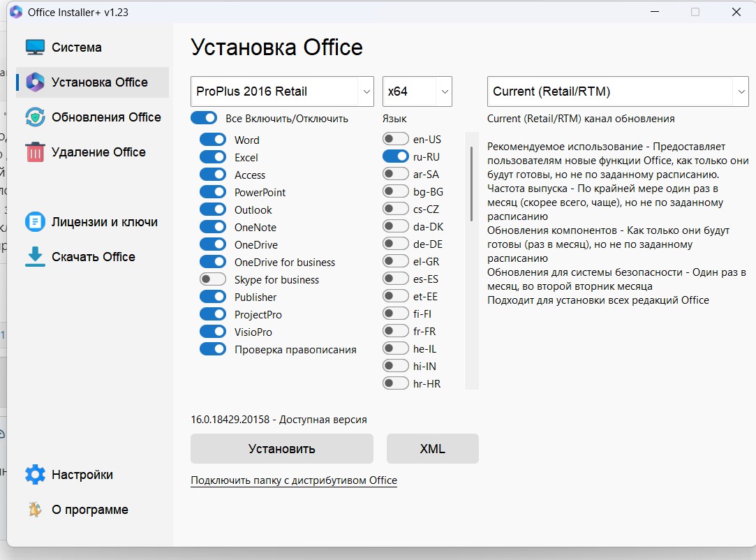Disable the ProjectPro switch

pos(213,314)
